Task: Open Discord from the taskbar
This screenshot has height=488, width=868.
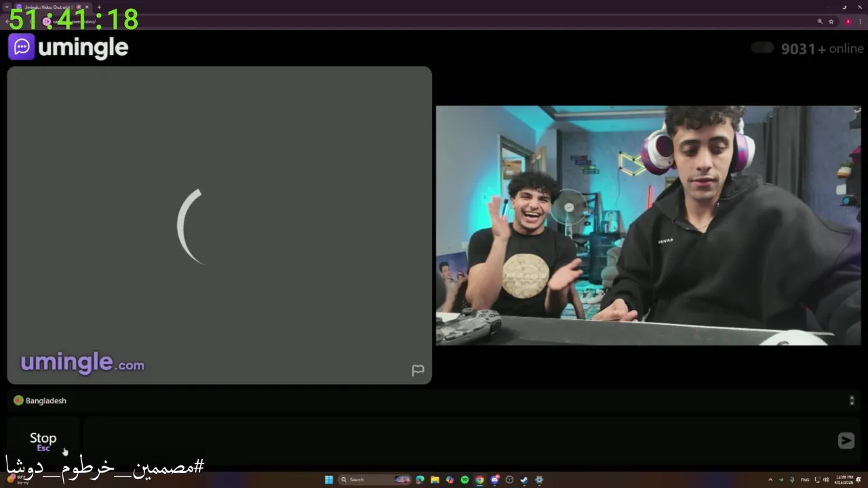Action: (x=495, y=480)
